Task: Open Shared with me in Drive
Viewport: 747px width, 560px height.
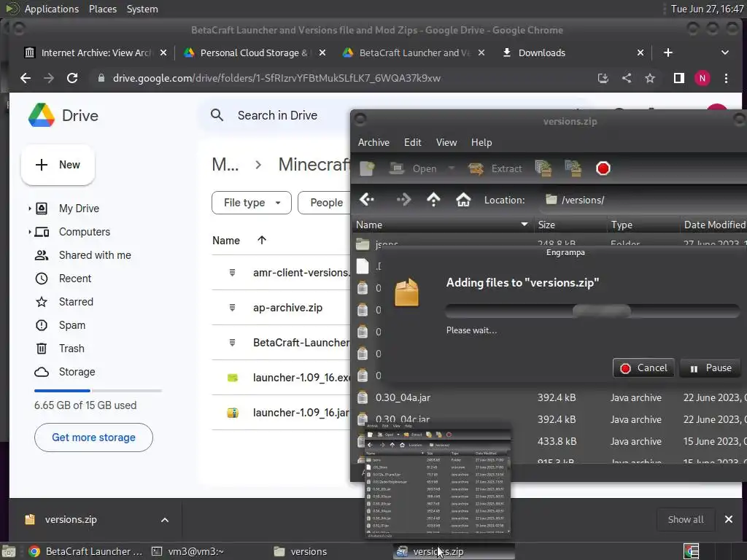Action: [x=95, y=255]
